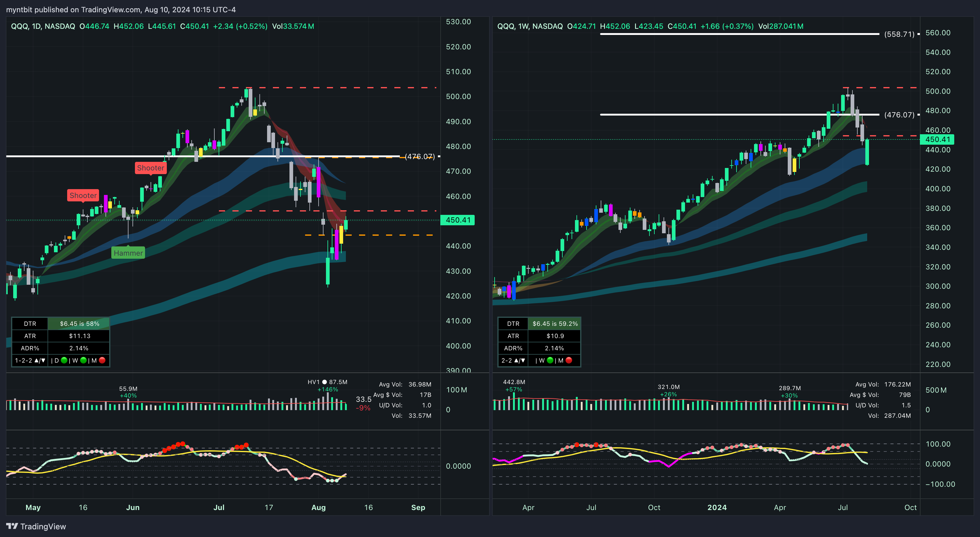
Task: Click the (558.71) level label on weekly chart
Action: [x=899, y=34]
